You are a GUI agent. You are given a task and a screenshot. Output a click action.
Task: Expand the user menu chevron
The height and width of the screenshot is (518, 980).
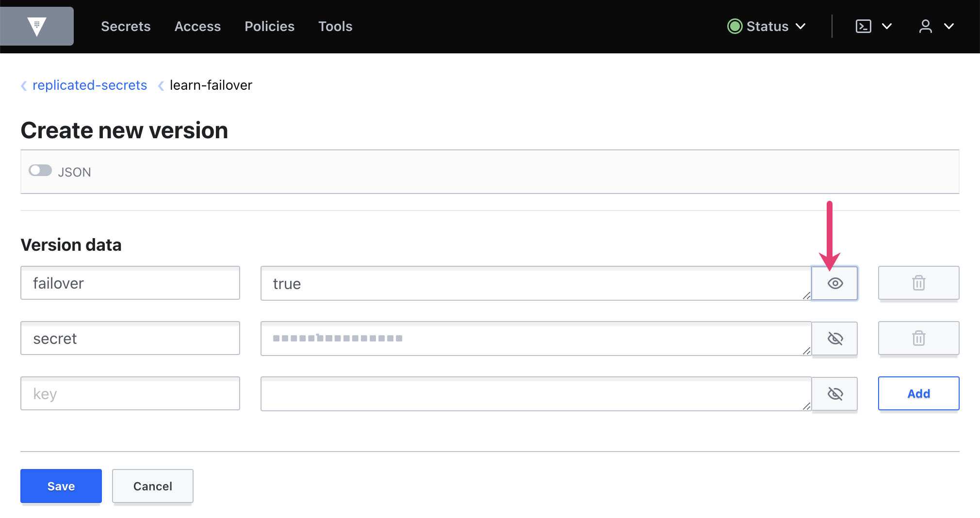click(949, 26)
